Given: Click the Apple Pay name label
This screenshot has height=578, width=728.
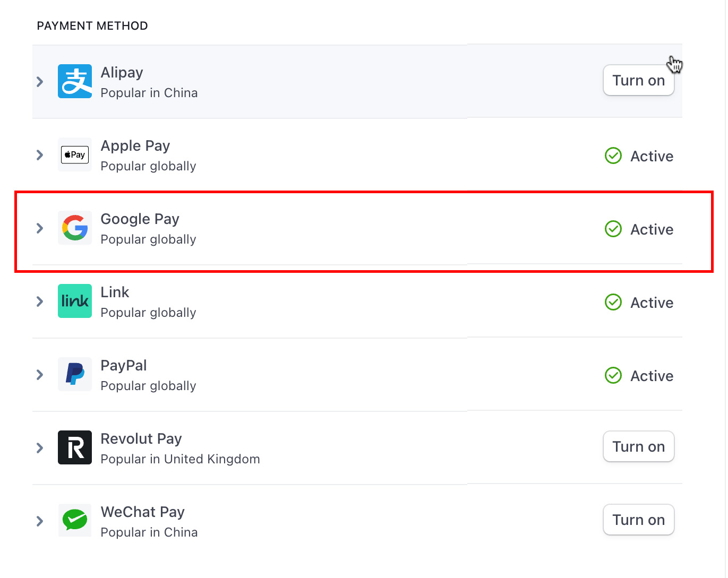Looking at the screenshot, I should coord(135,146).
